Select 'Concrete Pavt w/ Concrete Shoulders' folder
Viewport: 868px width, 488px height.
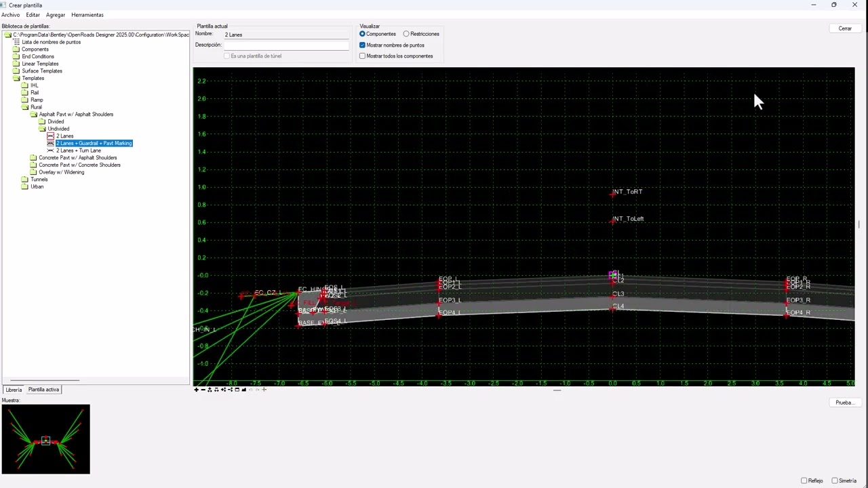click(x=79, y=165)
